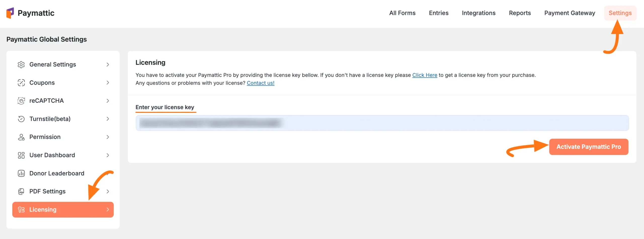Click the User Dashboard grid icon
The image size is (644, 239).
(x=21, y=155)
